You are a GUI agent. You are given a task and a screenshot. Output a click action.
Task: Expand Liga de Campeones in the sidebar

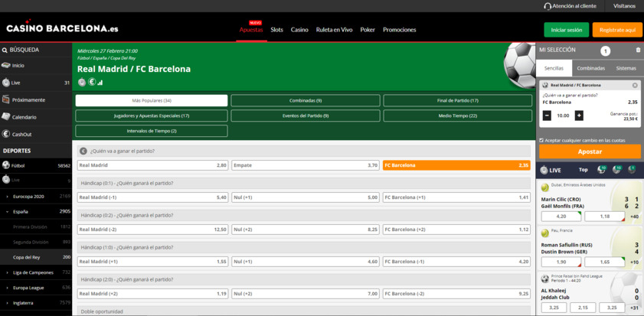point(36,272)
